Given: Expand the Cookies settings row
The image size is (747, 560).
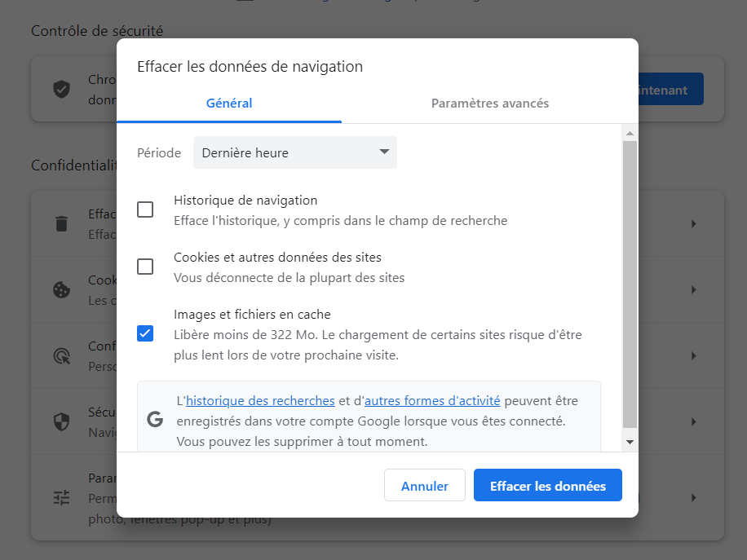Looking at the screenshot, I should click(693, 289).
